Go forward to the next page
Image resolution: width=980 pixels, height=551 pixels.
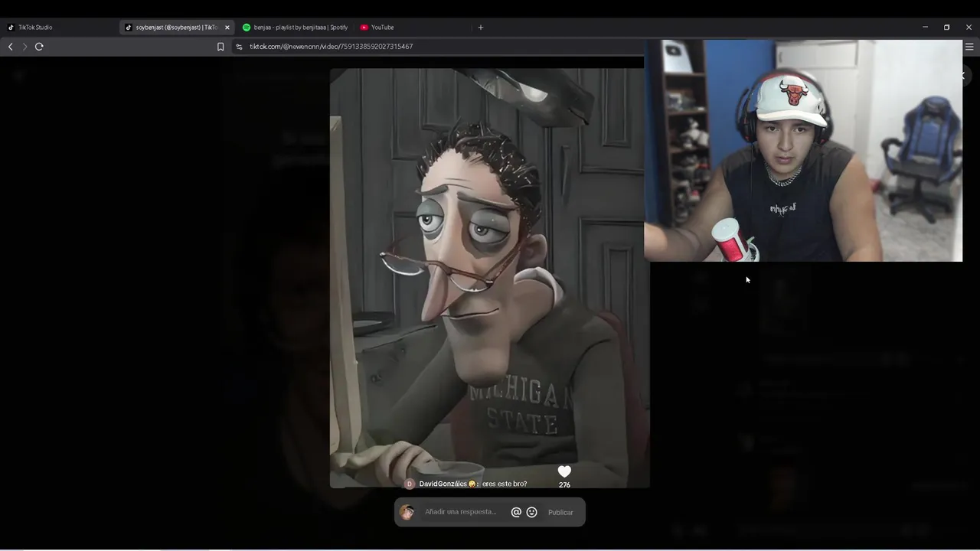(24, 47)
